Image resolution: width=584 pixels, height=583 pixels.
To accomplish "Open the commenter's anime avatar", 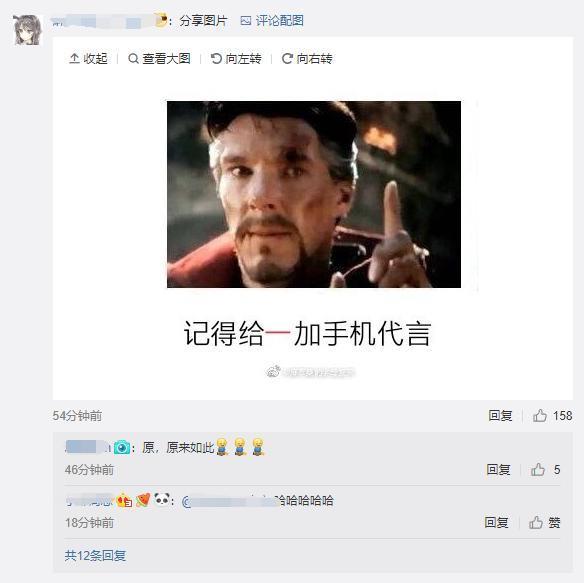I will coord(27,30).
